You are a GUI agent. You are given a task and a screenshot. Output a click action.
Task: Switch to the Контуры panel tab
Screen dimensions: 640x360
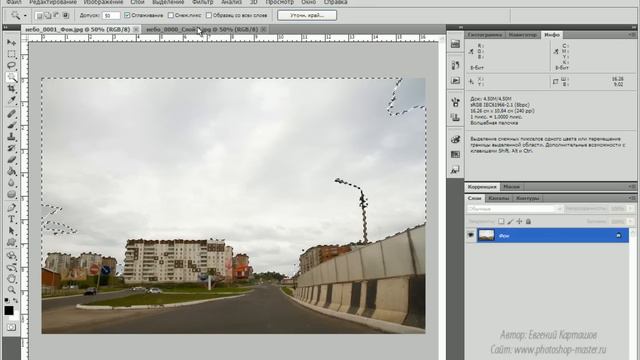(527, 198)
